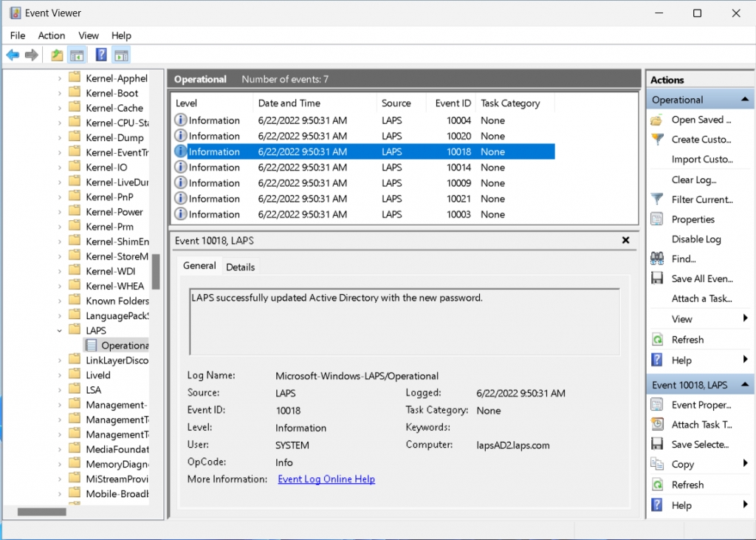Switch to the Details tab
Screen dimensions: 756x540
click(241, 267)
